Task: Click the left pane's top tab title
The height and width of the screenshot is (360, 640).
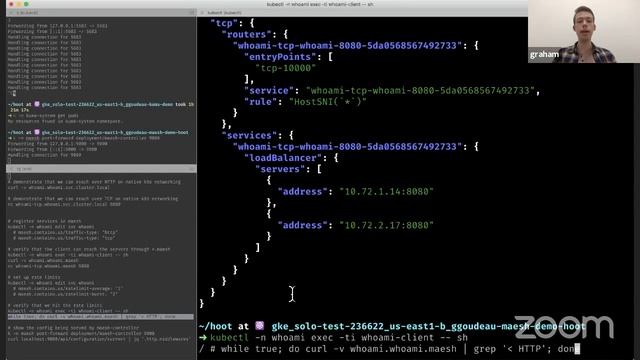Action: point(27,13)
